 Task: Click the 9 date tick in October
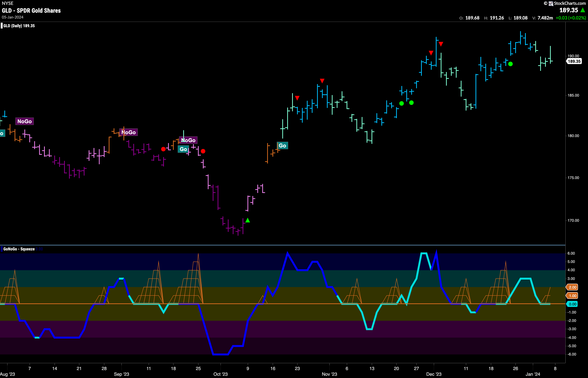coord(248,368)
